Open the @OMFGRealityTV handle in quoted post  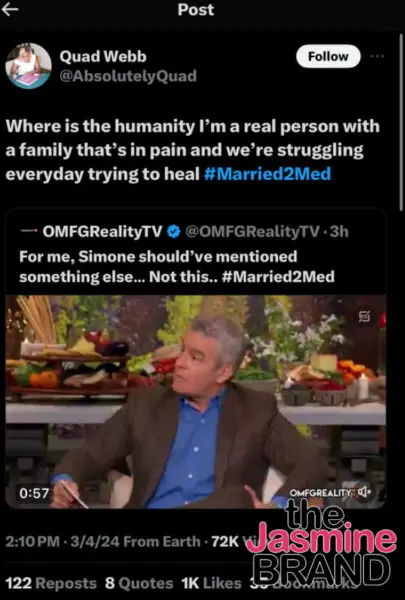252,232
